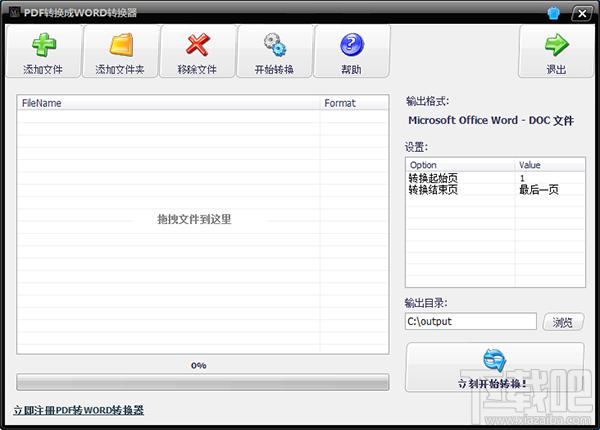The width and height of the screenshot is (600, 430).
Task: Click the Format column header
Action: 353,103
